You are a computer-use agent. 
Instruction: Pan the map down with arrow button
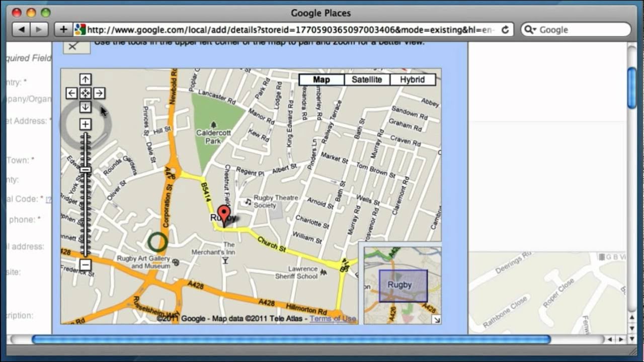click(x=85, y=107)
